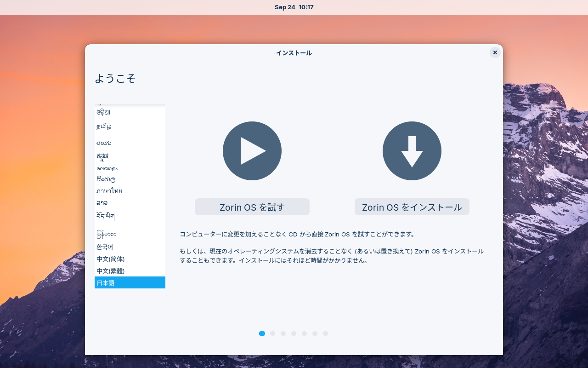Screen dimensions: 588x368
Task: Click the highlighted blue page indicator dot
Action: click(262, 333)
